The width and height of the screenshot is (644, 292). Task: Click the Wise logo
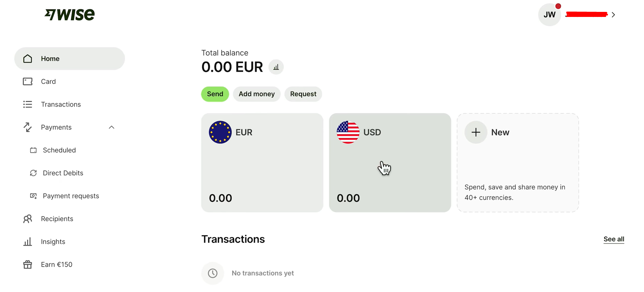pyautogui.click(x=70, y=14)
